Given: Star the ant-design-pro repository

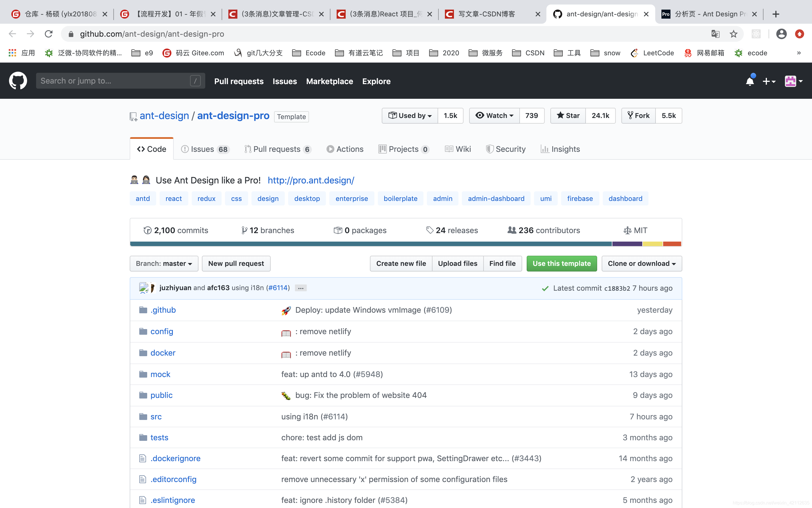Looking at the screenshot, I should (568, 116).
